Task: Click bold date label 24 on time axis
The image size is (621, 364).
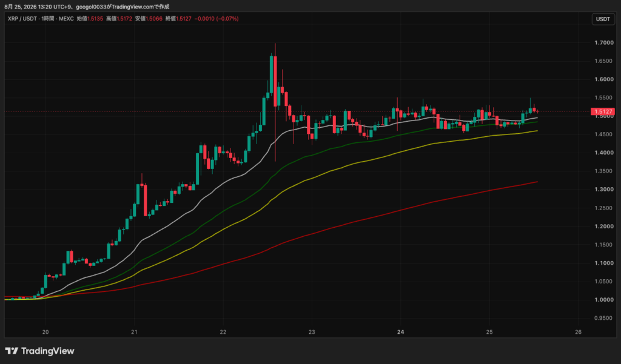Action: click(x=400, y=332)
